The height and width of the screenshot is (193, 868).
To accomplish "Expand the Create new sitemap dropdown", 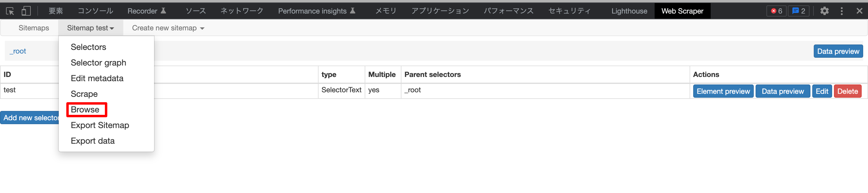I will tap(168, 28).
